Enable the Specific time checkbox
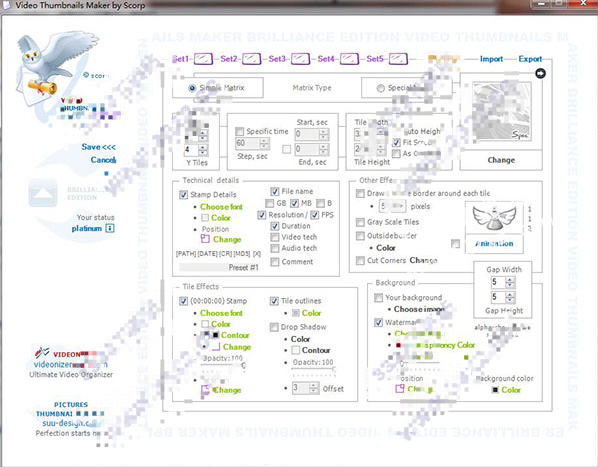The height and width of the screenshot is (467, 598). 240,132
